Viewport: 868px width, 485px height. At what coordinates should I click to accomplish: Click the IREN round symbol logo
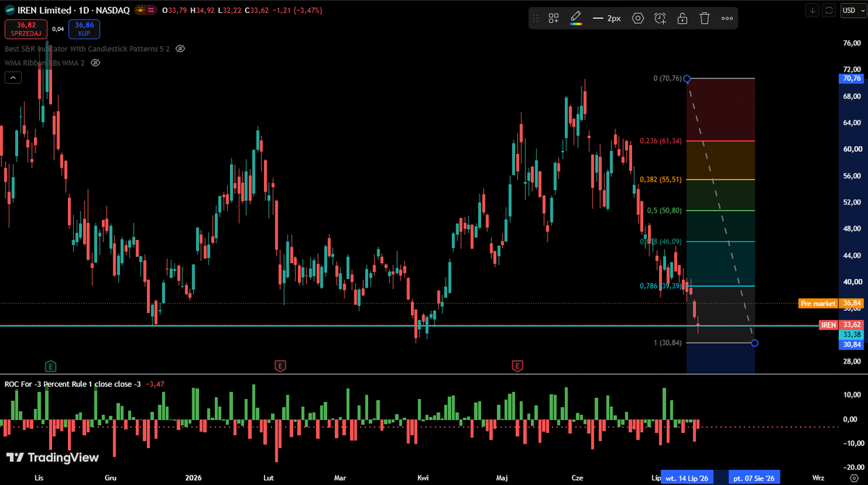click(x=9, y=11)
